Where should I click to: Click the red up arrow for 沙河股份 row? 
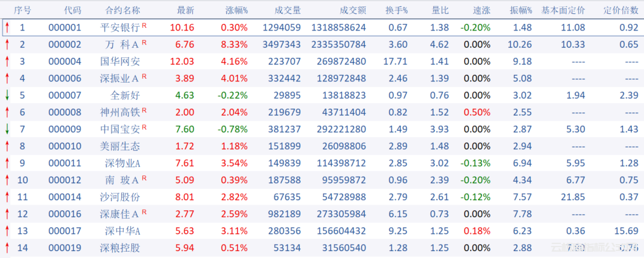point(7,197)
